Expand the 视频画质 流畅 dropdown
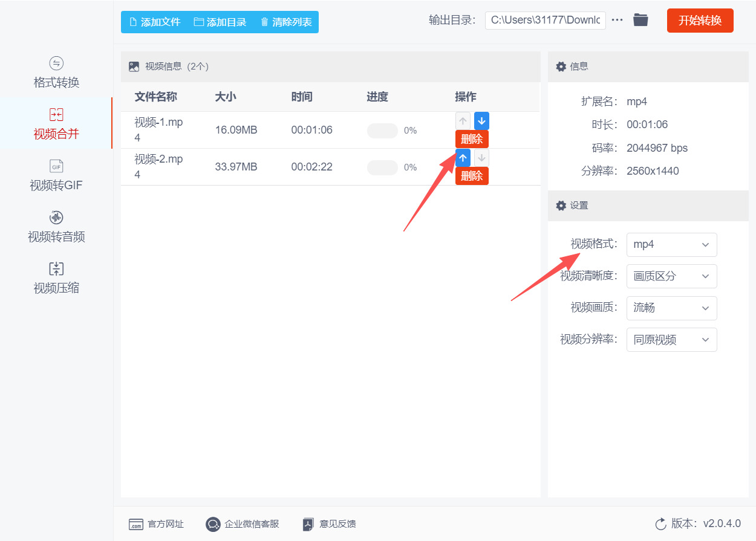Image resolution: width=756 pixels, height=541 pixels. click(671, 308)
